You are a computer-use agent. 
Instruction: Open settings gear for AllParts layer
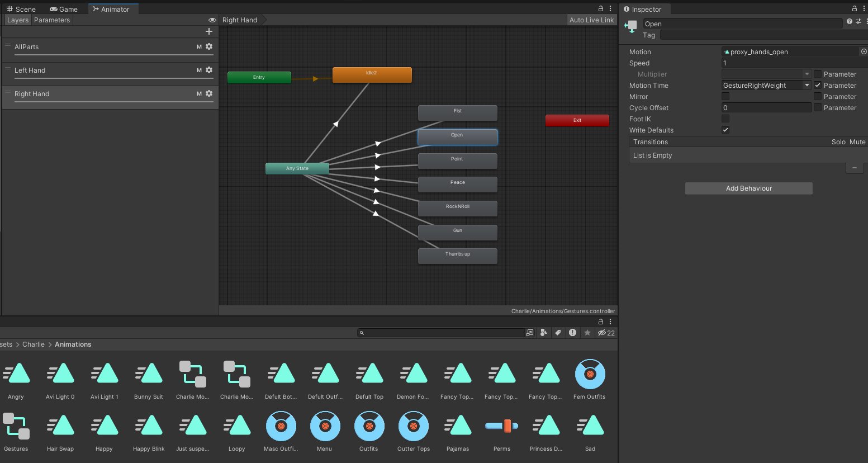point(209,47)
